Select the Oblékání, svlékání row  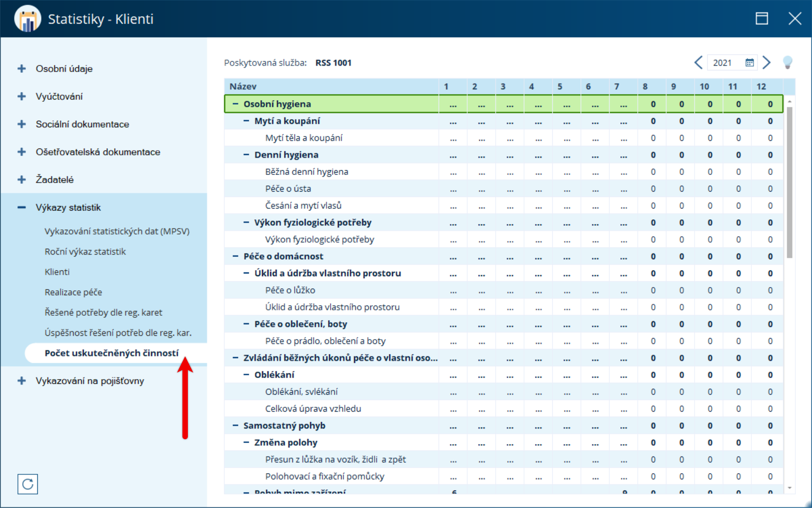[x=503, y=392]
